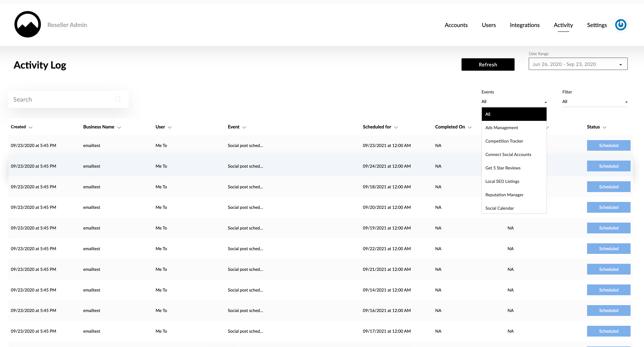Image resolution: width=644 pixels, height=347 pixels.
Task: Select Get 5 Star Reviews option
Action: 503,168
